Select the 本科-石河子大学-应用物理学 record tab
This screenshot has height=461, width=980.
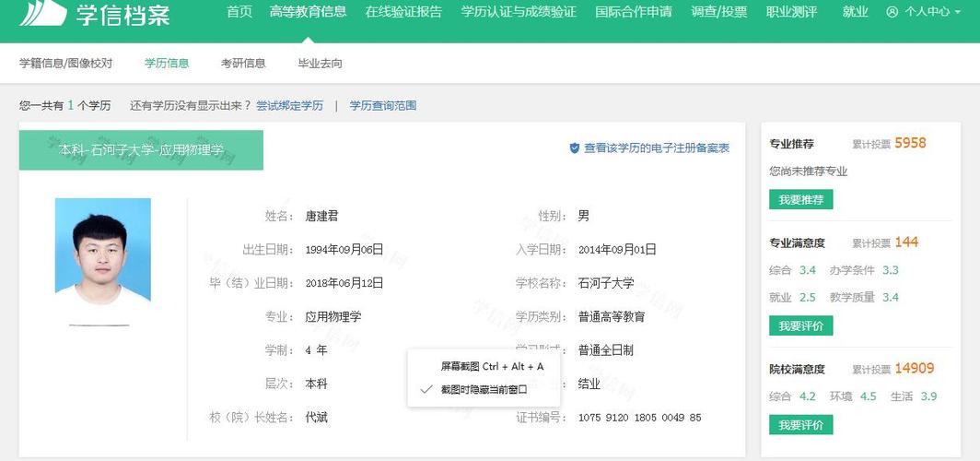141,150
